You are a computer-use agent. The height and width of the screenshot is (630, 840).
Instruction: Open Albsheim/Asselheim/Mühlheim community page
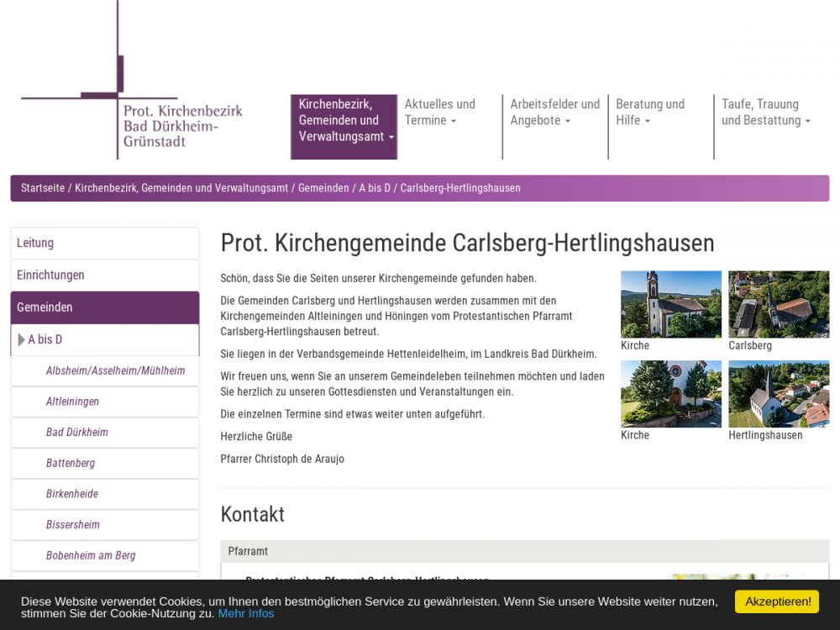point(115,370)
